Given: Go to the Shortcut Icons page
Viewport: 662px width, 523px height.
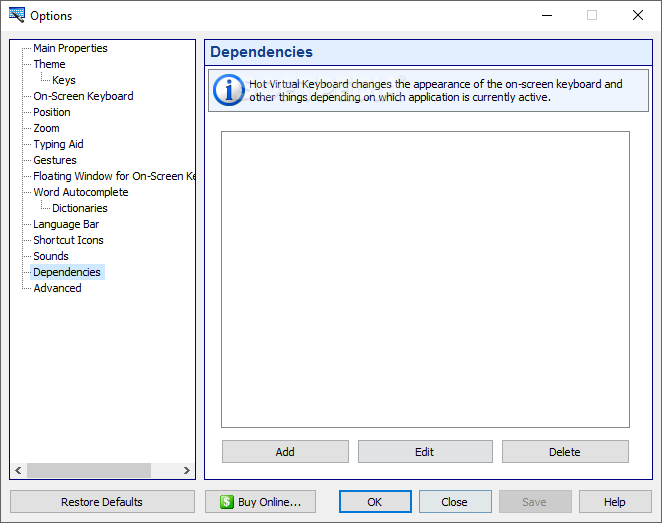Looking at the screenshot, I should 68,240.
